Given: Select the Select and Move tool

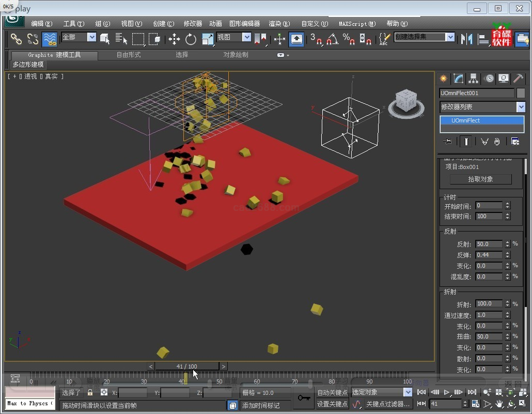Looking at the screenshot, I should point(174,39).
